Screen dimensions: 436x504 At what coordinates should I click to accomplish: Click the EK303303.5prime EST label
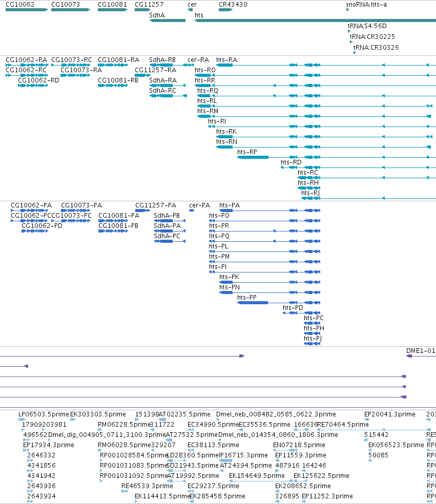pyautogui.click(x=98, y=414)
